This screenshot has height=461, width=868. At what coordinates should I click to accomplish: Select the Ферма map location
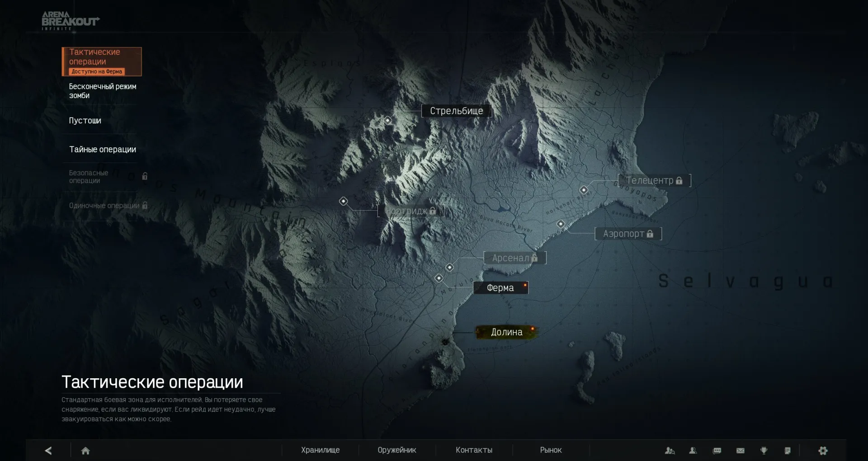pyautogui.click(x=500, y=288)
